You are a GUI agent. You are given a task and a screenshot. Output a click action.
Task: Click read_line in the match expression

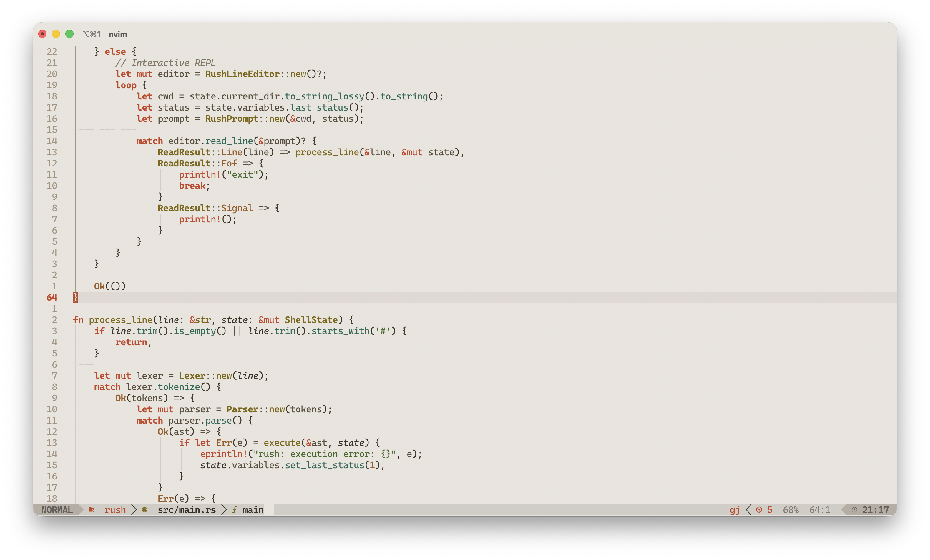tap(229, 141)
